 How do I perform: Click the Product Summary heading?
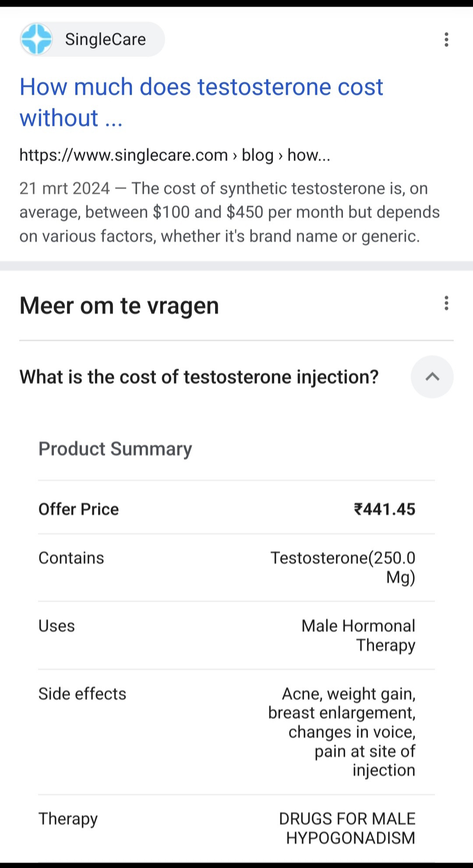click(x=115, y=449)
